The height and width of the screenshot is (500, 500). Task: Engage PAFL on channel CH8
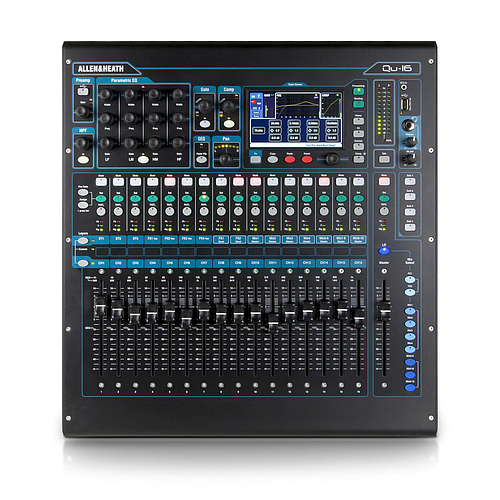[x=221, y=211]
